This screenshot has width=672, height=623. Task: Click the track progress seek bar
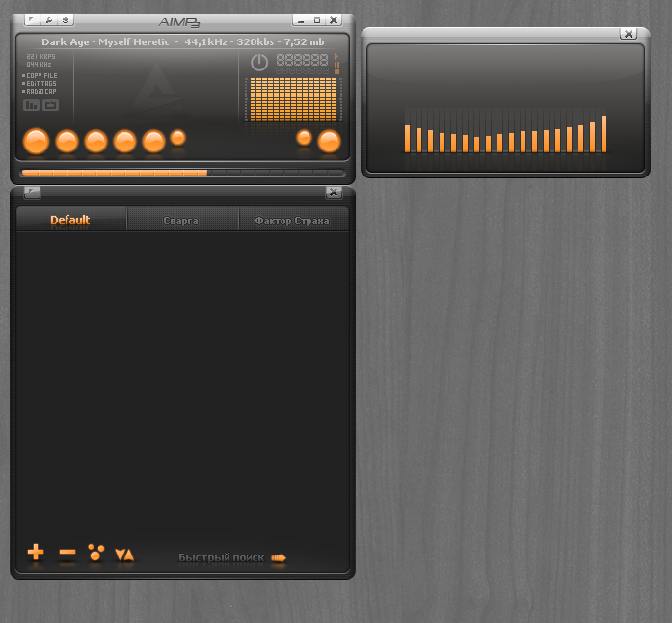click(181, 174)
